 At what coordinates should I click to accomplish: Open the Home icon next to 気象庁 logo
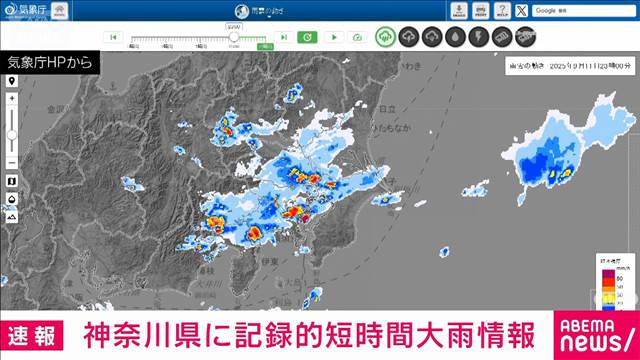click(x=60, y=11)
